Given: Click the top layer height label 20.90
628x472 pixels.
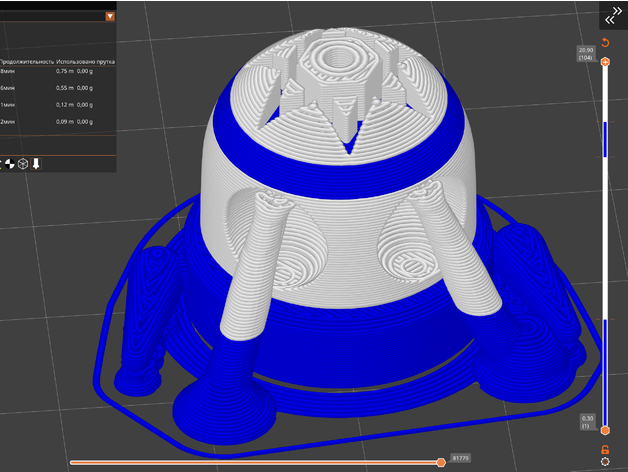Looking at the screenshot, I should pyautogui.click(x=586, y=53).
